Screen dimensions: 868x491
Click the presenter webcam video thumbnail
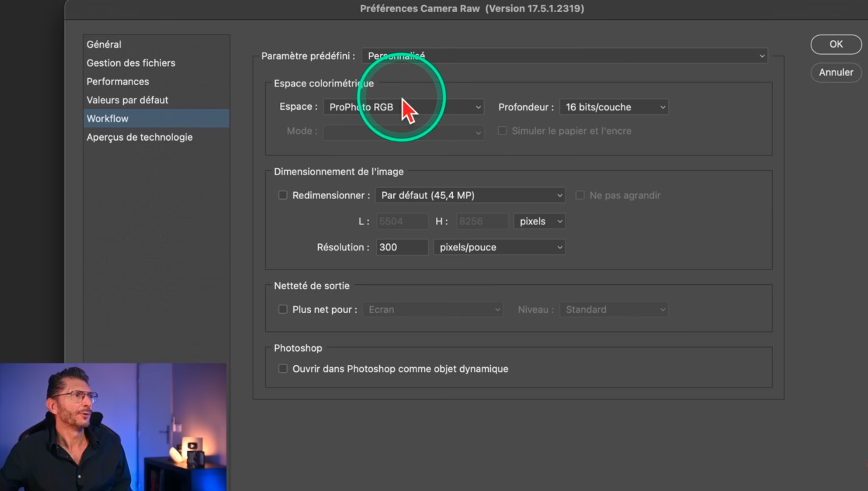(x=113, y=427)
